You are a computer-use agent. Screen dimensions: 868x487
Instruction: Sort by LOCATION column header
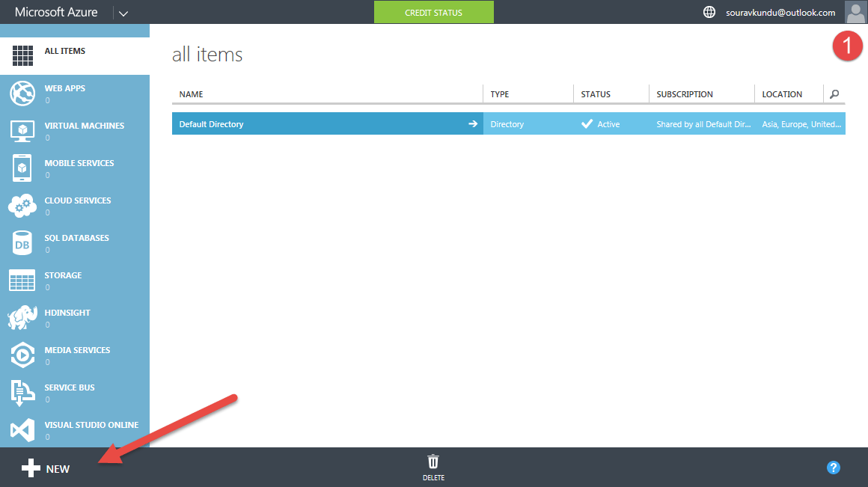pos(782,94)
